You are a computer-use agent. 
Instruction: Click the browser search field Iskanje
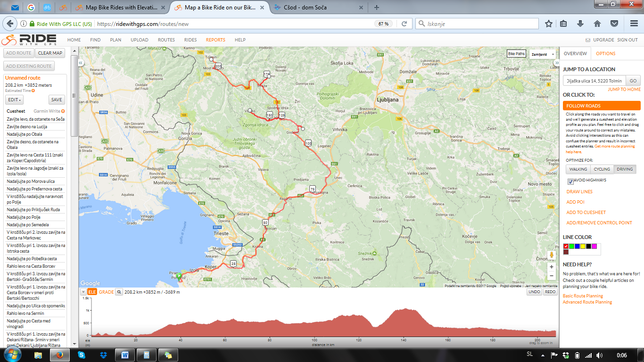tap(477, 24)
